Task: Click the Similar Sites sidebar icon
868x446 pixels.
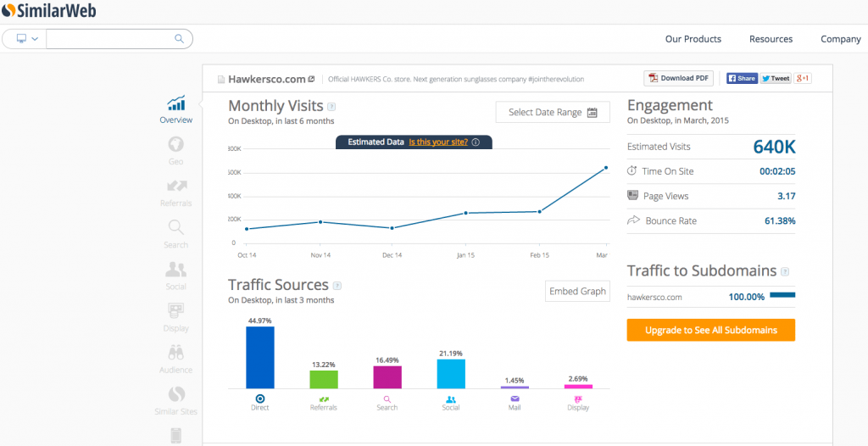Action: pos(176,394)
